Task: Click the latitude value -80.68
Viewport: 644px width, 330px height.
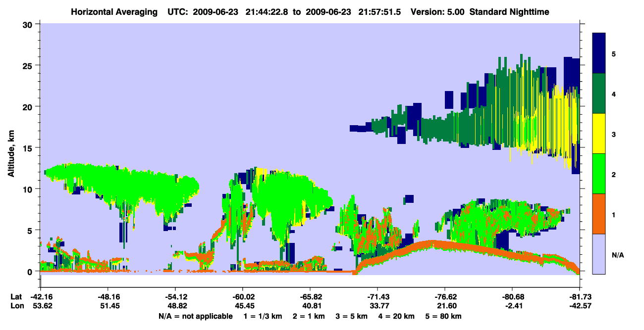Action: 512,297
